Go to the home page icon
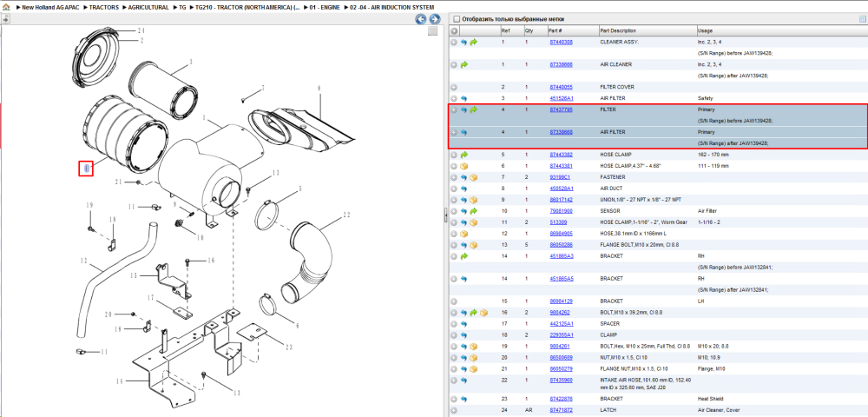 [x=6, y=7]
